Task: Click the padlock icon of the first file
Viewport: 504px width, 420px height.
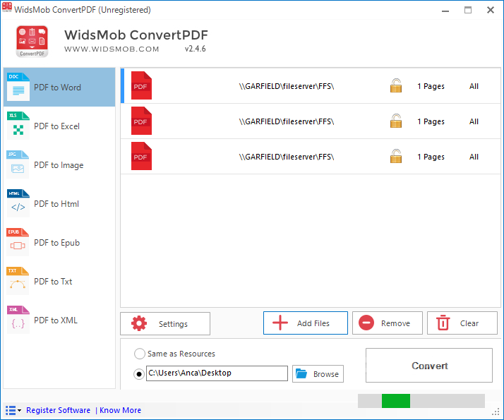Action: coord(396,85)
